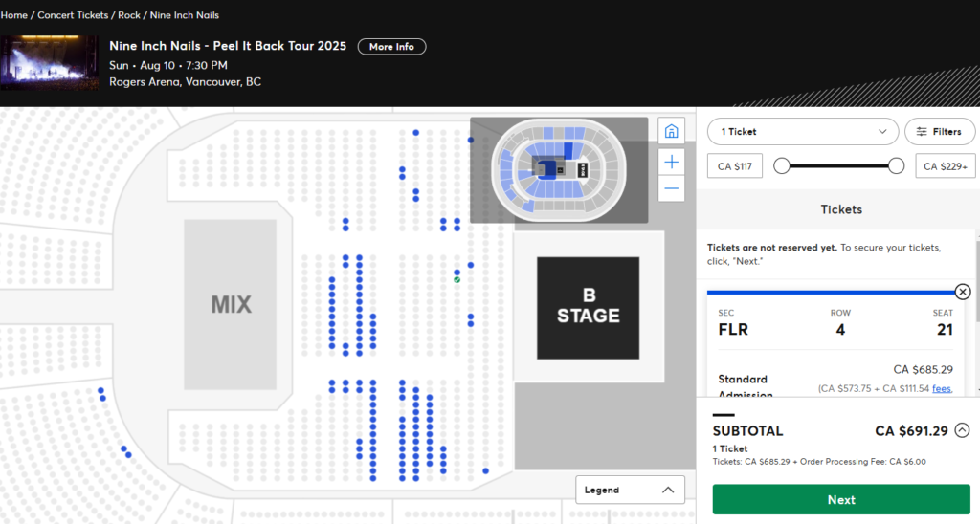Go to Home breadcrumb
The height and width of the screenshot is (524, 980).
[14, 15]
